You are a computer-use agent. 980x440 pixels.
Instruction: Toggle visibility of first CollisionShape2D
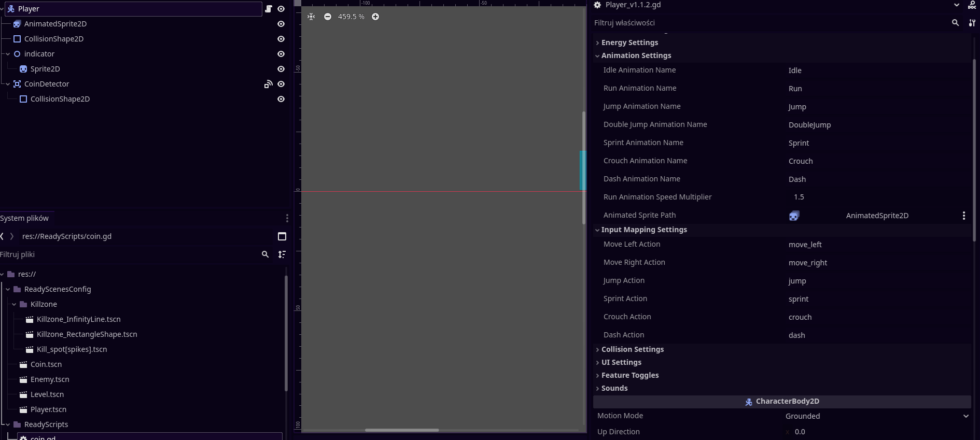tap(281, 39)
